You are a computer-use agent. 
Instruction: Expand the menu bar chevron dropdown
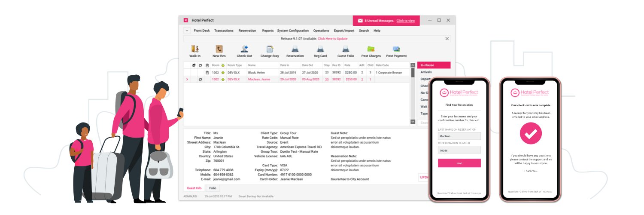tap(187, 31)
